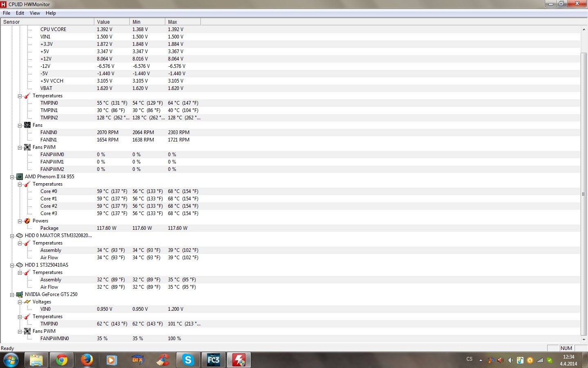Open the View menu
Viewport: 588px width, 368px height.
[x=35, y=13]
